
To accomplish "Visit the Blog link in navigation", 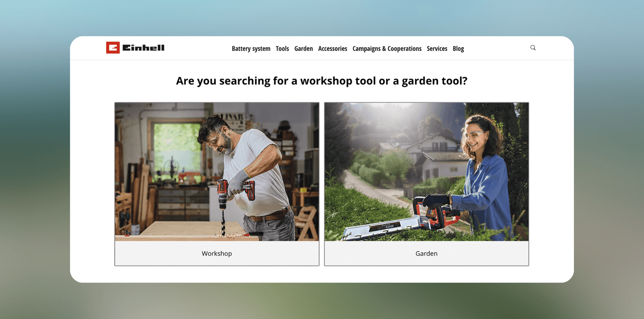I will 458,49.
